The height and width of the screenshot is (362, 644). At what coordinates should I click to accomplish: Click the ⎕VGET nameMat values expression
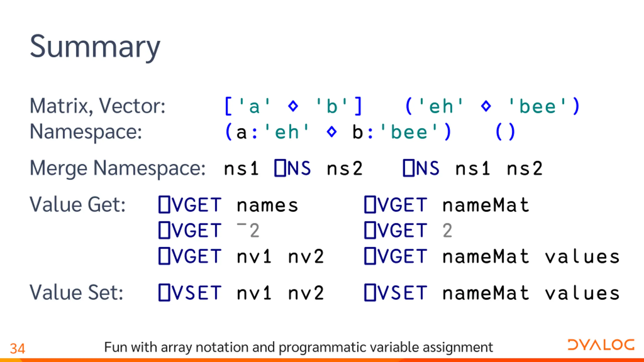click(492, 256)
